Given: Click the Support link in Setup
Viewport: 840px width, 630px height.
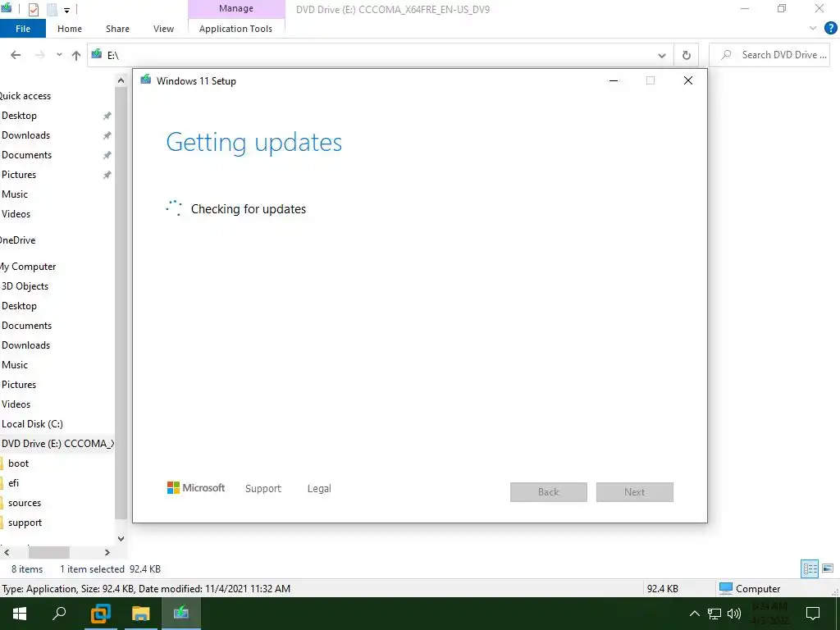Looking at the screenshot, I should (263, 489).
